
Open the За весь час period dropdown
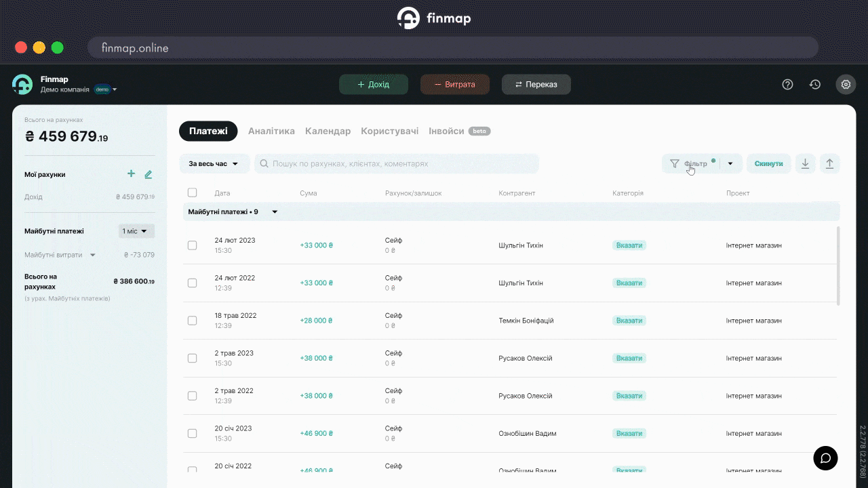point(214,163)
